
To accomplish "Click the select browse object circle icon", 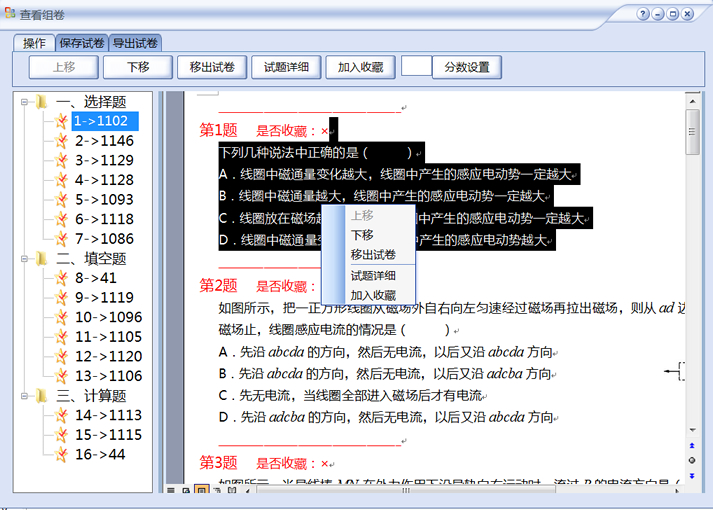I will coord(692,460).
